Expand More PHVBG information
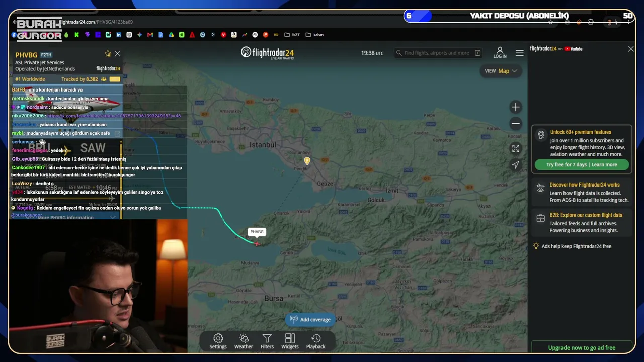This screenshot has width=644, height=362. pos(70,217)
